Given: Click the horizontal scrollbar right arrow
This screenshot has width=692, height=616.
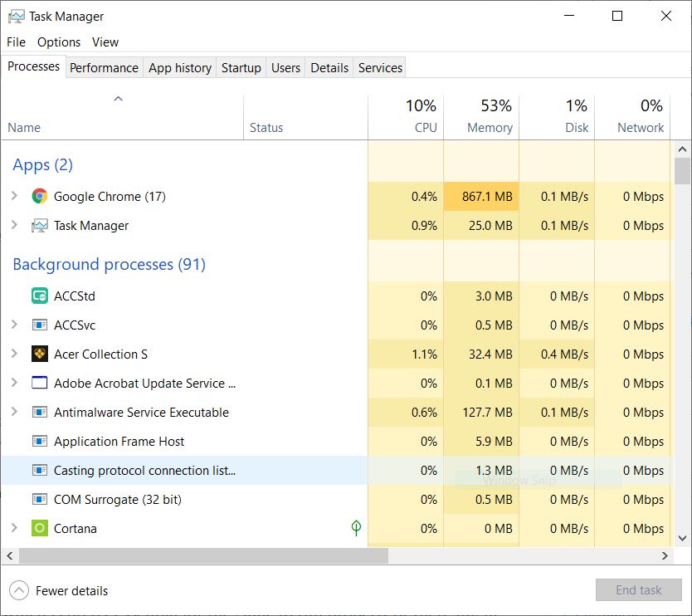Looking at the screenshot, I should coord(665,556).
